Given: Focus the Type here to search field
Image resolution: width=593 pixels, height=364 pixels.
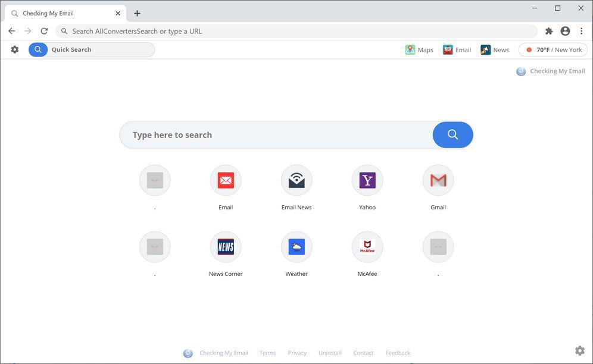Looking at the screenshot, I should (276, 134).
